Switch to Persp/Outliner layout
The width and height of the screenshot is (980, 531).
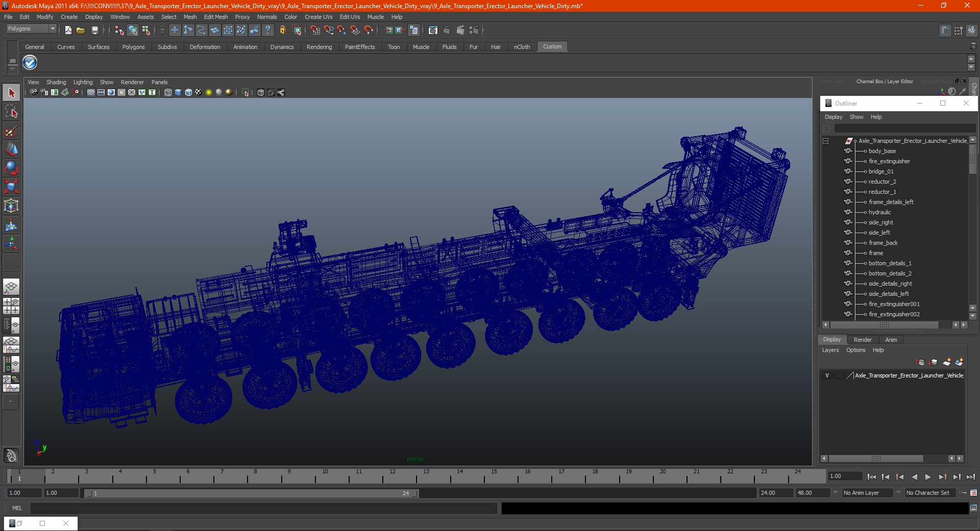tap(11, 325)
